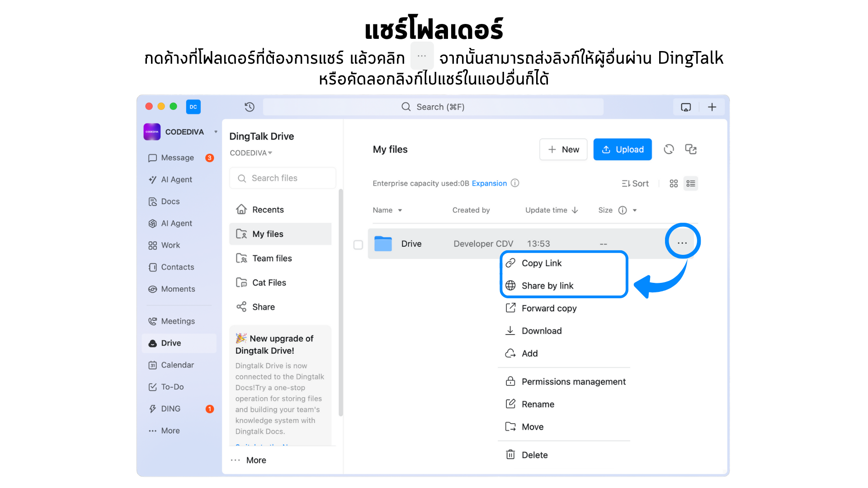Open the CODEDIVA dropdown under DingTalk Drive
This screenshot has height=488, width=868.
(251, 153)
